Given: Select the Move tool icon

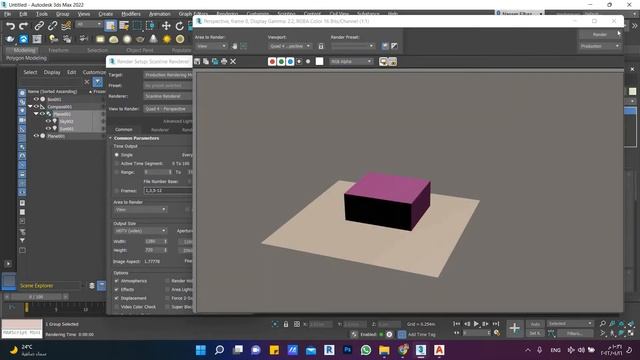Looking at the screenshot, I should 166,26.
